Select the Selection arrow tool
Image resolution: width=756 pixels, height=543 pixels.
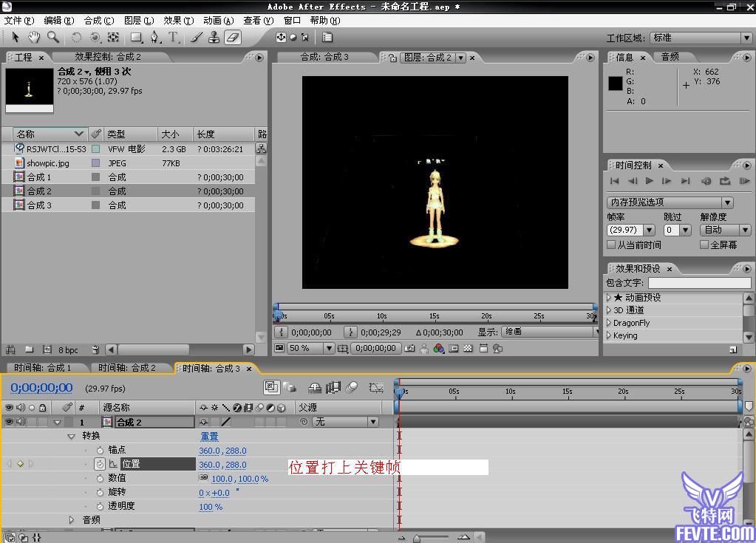pos(16,37)
